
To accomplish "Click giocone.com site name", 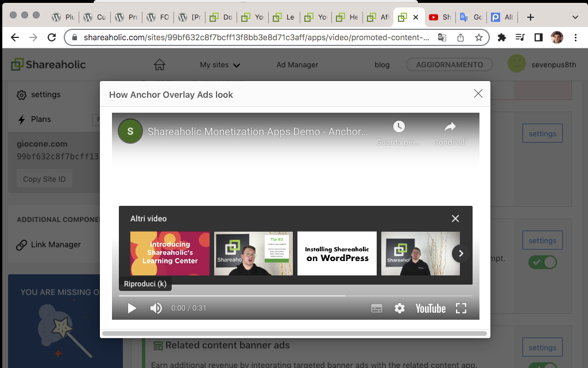I will point(42,144).
